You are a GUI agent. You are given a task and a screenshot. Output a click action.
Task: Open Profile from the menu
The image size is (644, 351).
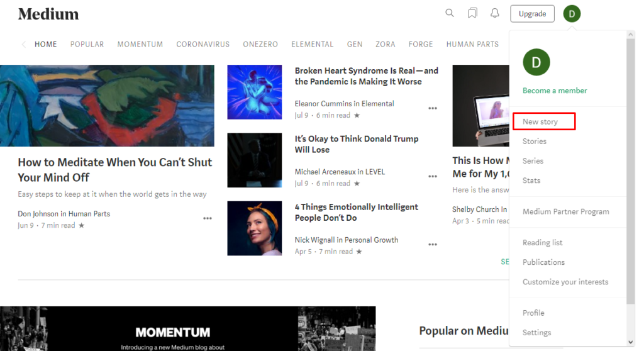(533, 313)
